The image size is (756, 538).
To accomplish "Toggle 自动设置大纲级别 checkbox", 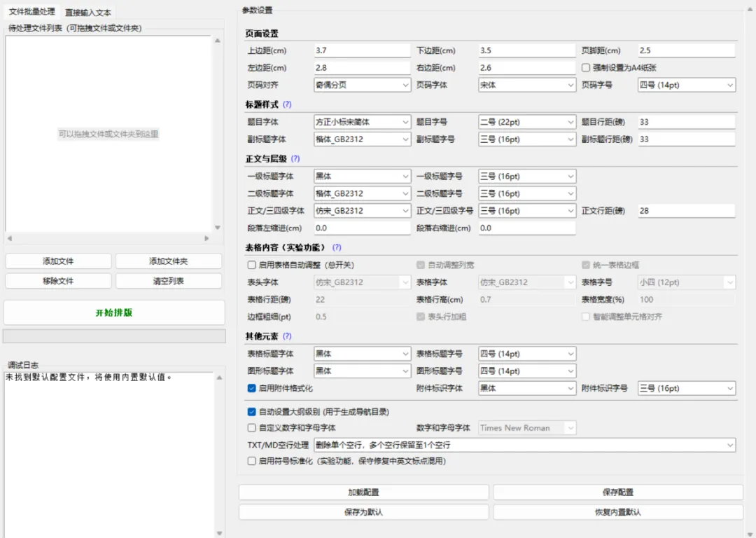I will coord(252,412).
